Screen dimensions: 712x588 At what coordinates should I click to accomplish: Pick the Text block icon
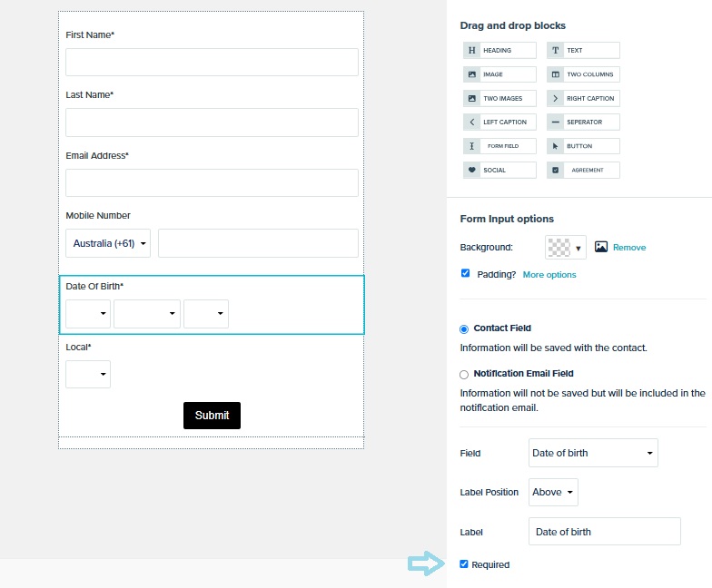[556, 51]
